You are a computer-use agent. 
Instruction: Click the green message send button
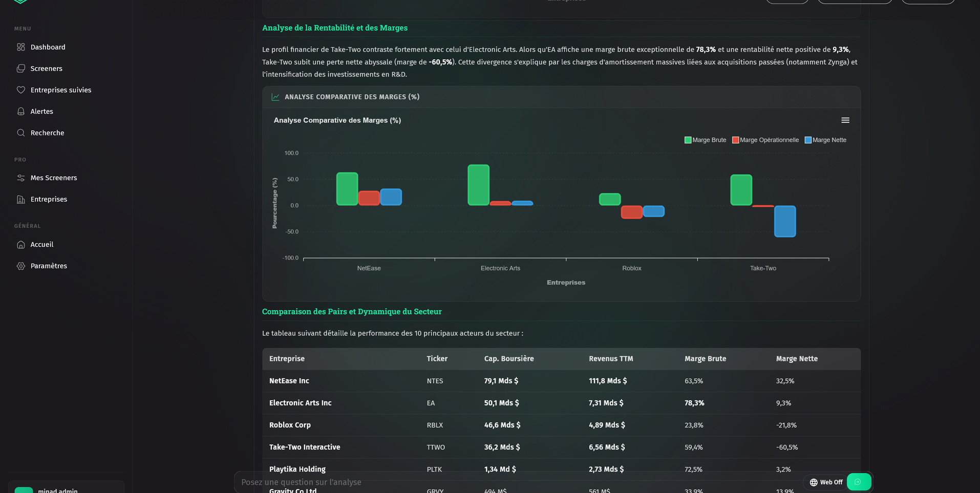coord(859,482)
